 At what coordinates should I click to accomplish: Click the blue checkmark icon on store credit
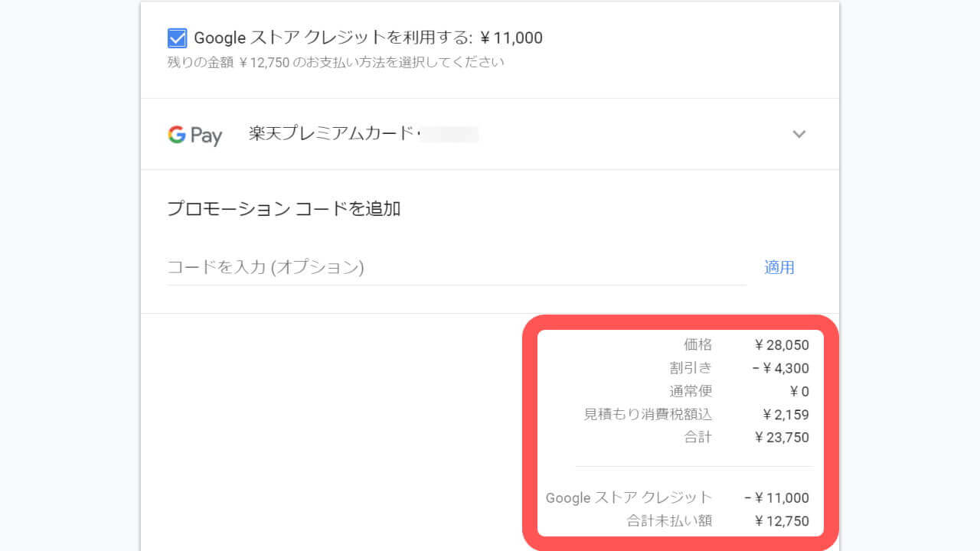pyautogui.click(x=177, y=37)
